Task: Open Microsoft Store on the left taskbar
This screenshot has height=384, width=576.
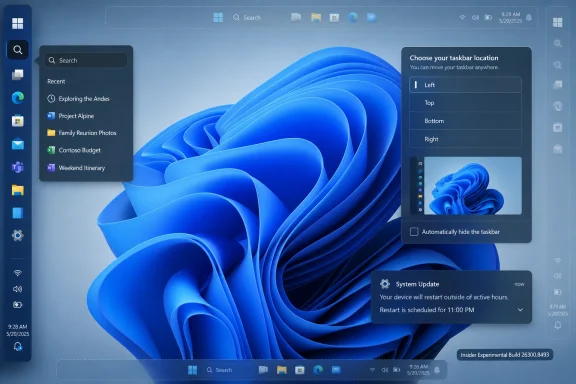Action: point(17,121)
